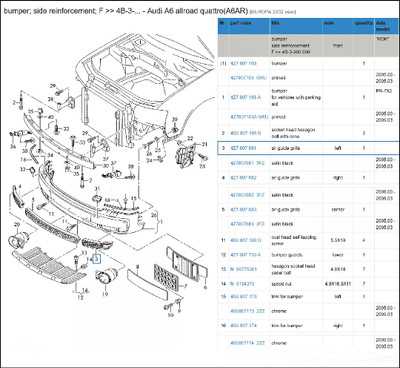Open part link for oval head self-tapping screw
The image size is (400, 368).
pos(246,240)
